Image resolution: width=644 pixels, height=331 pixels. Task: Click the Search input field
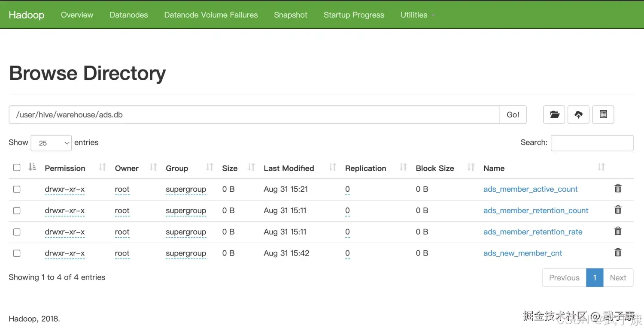pos(592,143)
